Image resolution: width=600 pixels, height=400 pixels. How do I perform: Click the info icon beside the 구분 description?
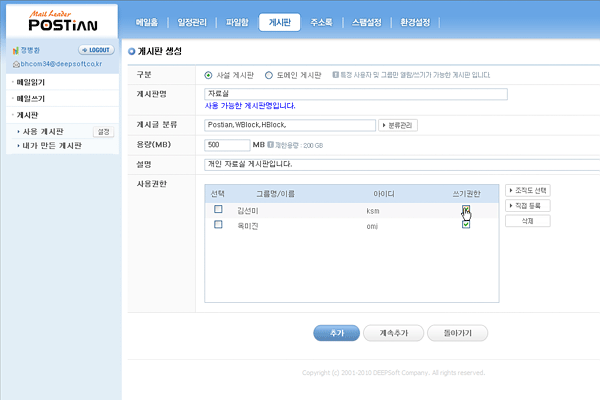pyautogui.click(x=335, y=75)
